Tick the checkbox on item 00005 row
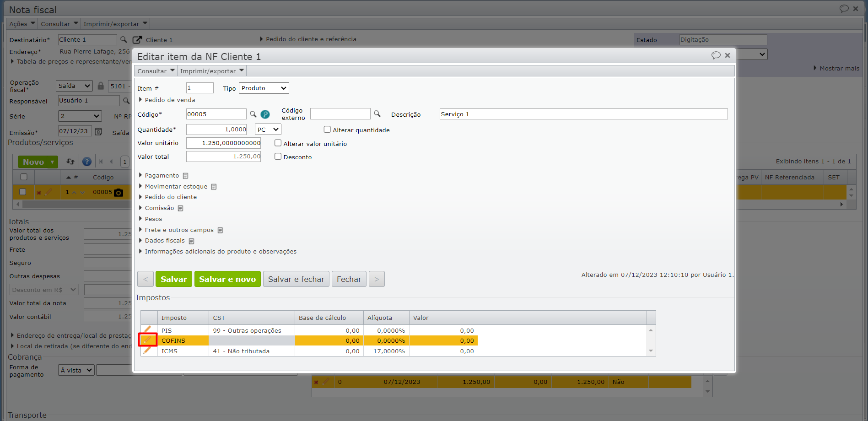Image resolution: width=868 pixels, height=421 pixels. click(22, 192)
